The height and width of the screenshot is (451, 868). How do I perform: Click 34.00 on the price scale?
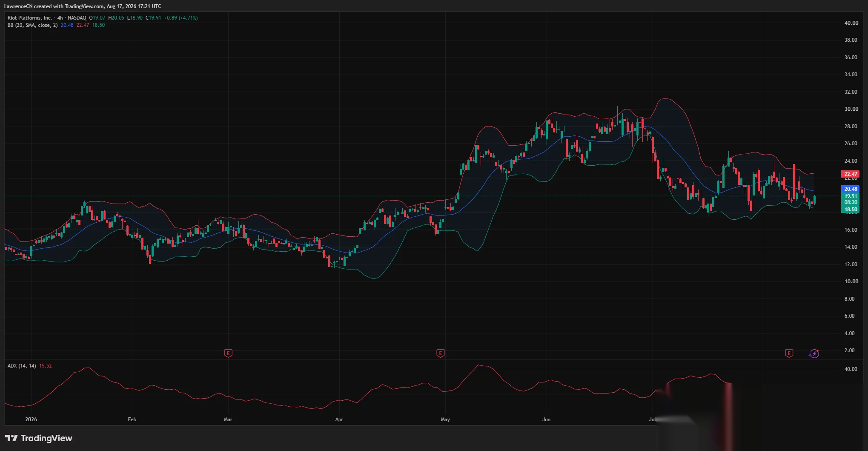[851, 75]
